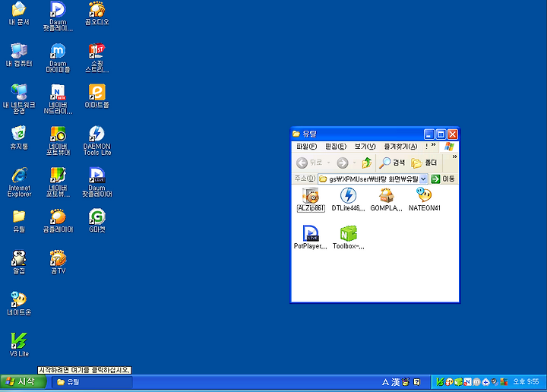This screenshot has height=392, width=547.
Task: Click the 漢 hanja conversion button
Action: click(x=395, y=382)
